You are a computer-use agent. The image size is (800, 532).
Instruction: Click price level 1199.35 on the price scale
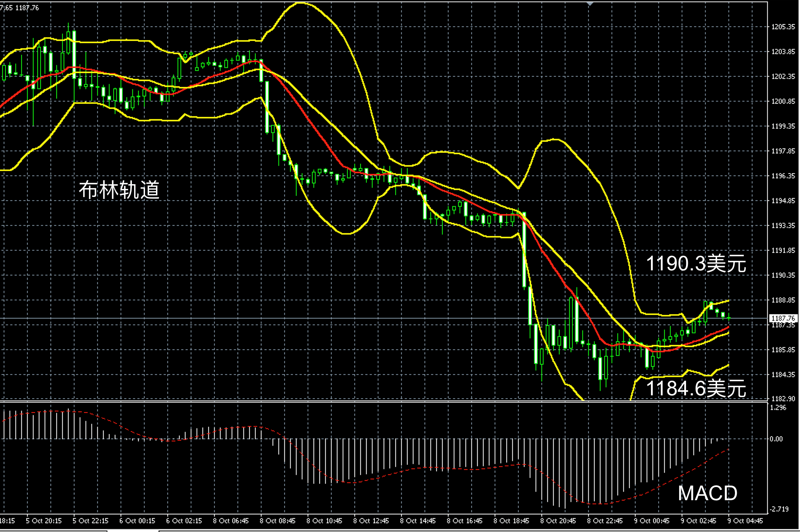pos(783,126)
